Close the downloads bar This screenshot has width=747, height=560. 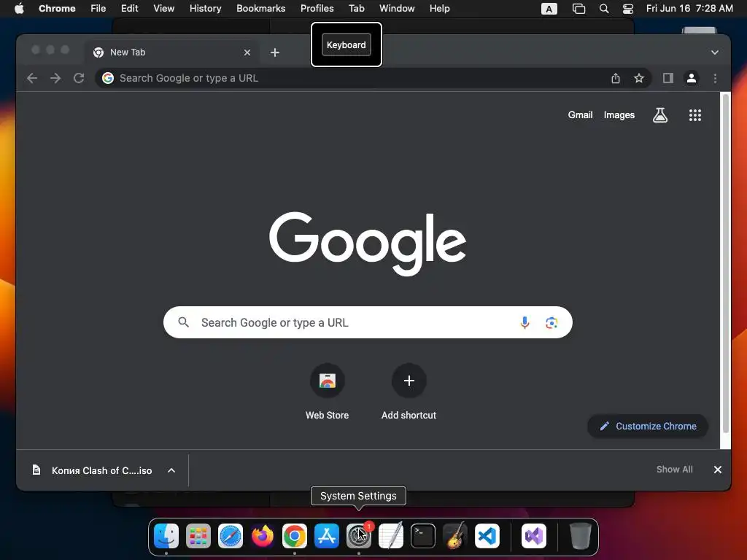pos(718,470)
